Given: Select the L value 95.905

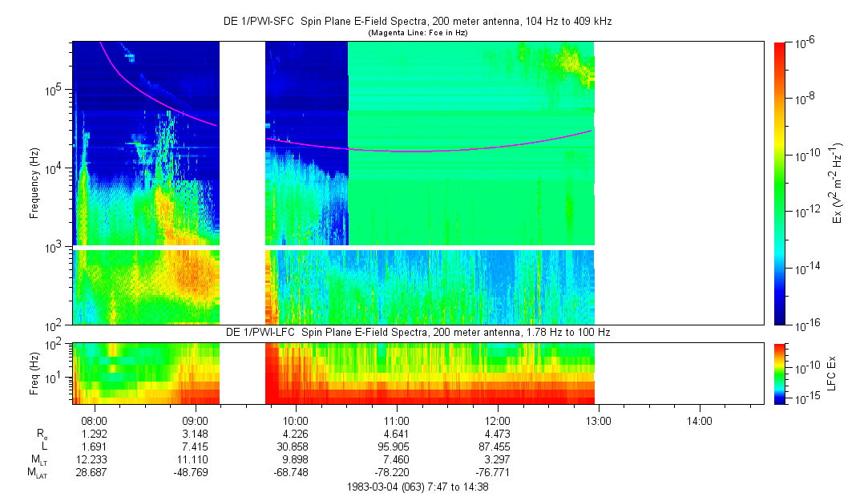Looking at the screenshot, I should 397,446.
